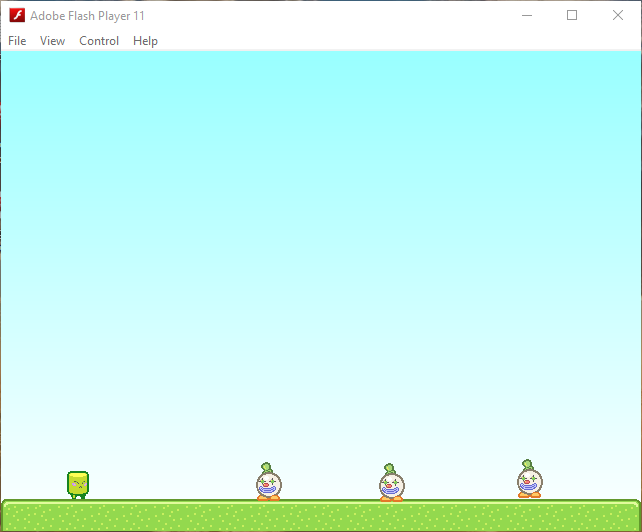The height and width of the screenshot is (532, 642).
Task: Open the Help menu
Action: 145,41
